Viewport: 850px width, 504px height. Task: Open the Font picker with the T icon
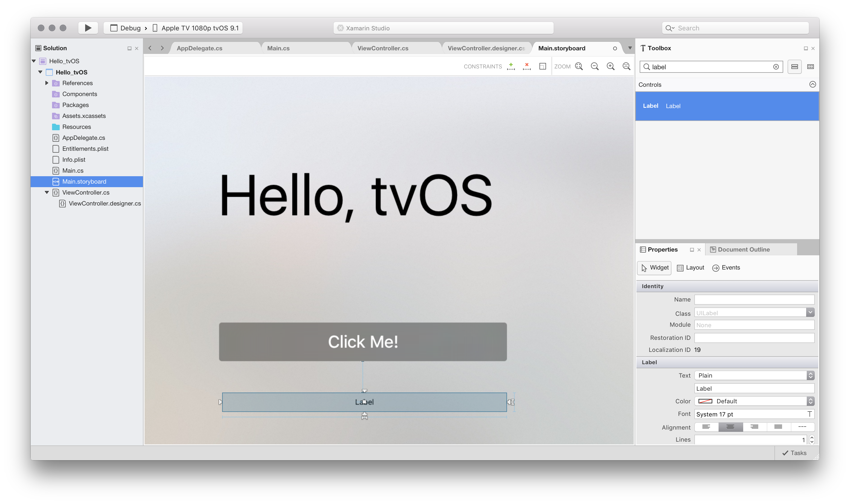pos(811,414)
